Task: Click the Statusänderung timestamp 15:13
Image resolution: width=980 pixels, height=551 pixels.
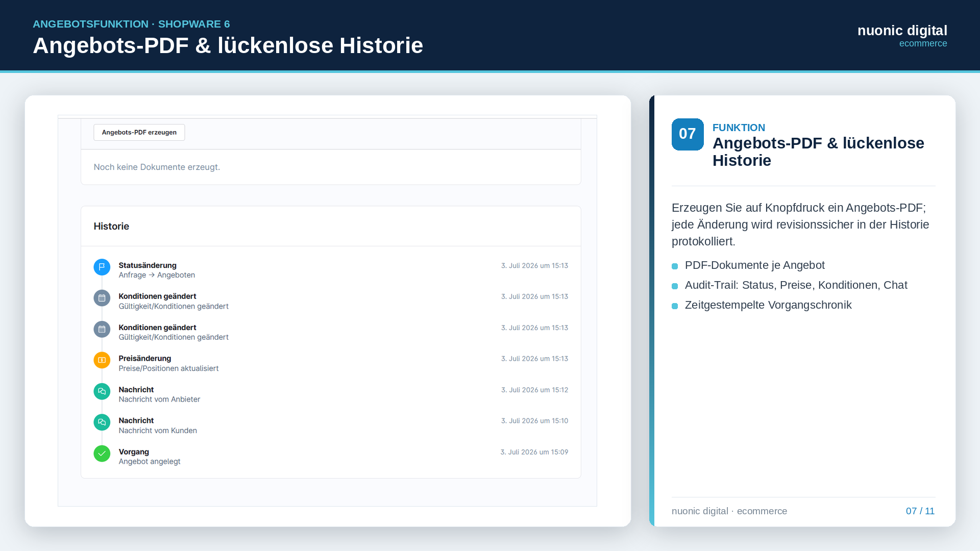Action: (x=534, y=266)
